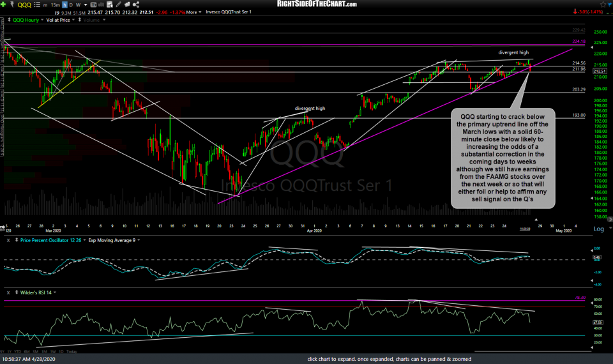Click the horizontal scrollbar under RSI pane

[x=532, y=351]
